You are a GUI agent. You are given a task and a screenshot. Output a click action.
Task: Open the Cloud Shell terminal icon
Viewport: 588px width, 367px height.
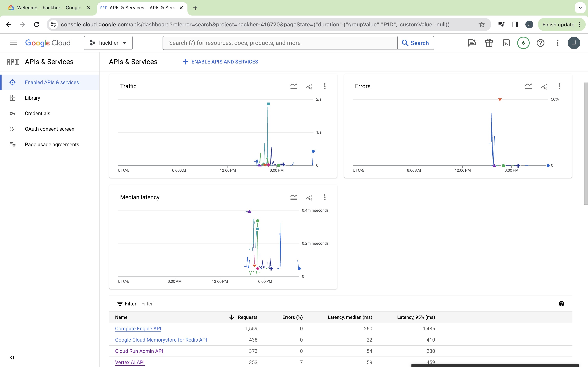click(x=506, y=43)
